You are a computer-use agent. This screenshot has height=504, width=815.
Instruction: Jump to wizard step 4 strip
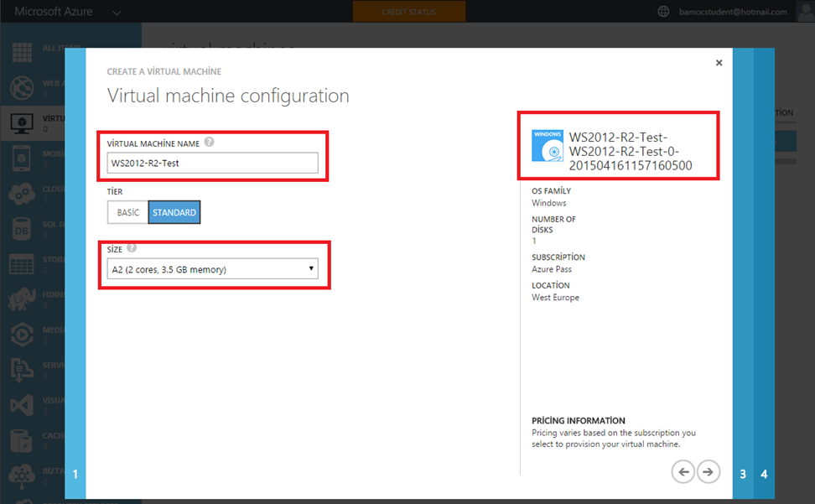click(764, 273)
